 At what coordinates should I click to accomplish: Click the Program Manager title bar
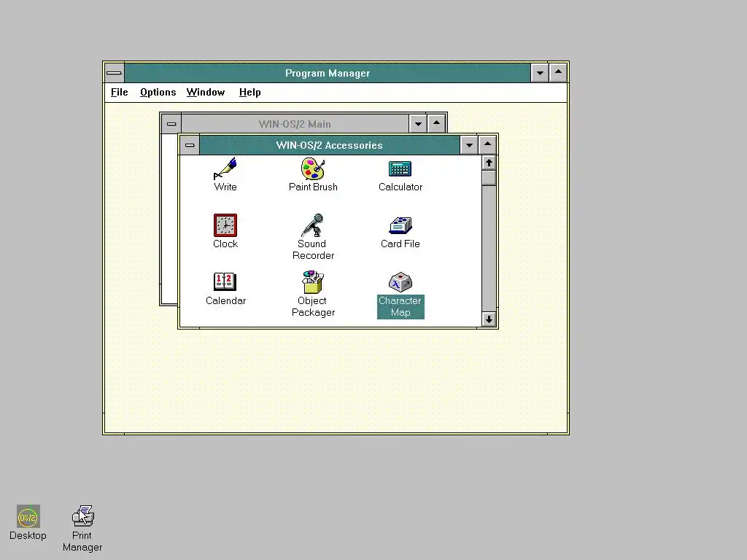click(x=328, y=73)
